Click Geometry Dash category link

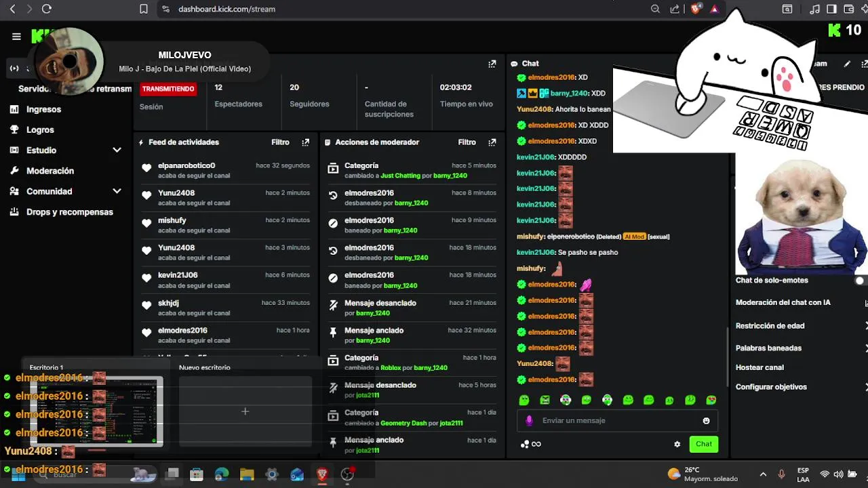click(x=403, y=423)
